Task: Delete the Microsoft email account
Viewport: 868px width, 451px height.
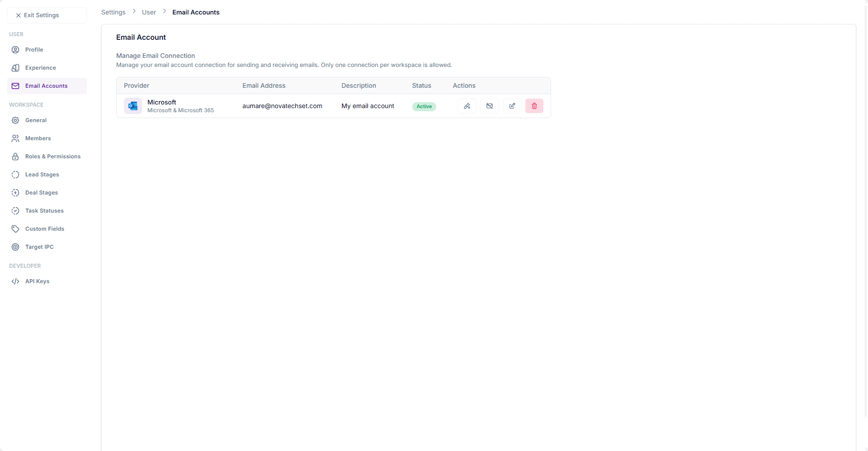Action: (534, 106)
